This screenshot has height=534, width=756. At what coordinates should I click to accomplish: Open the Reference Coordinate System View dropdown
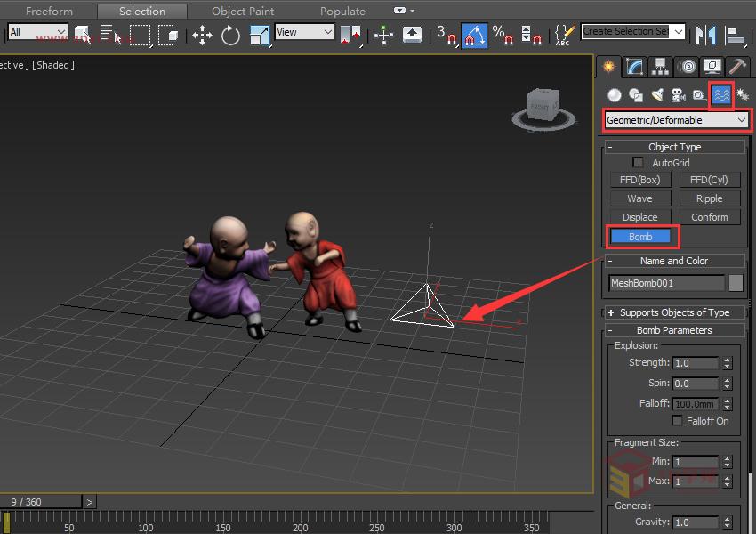(304, 31)
